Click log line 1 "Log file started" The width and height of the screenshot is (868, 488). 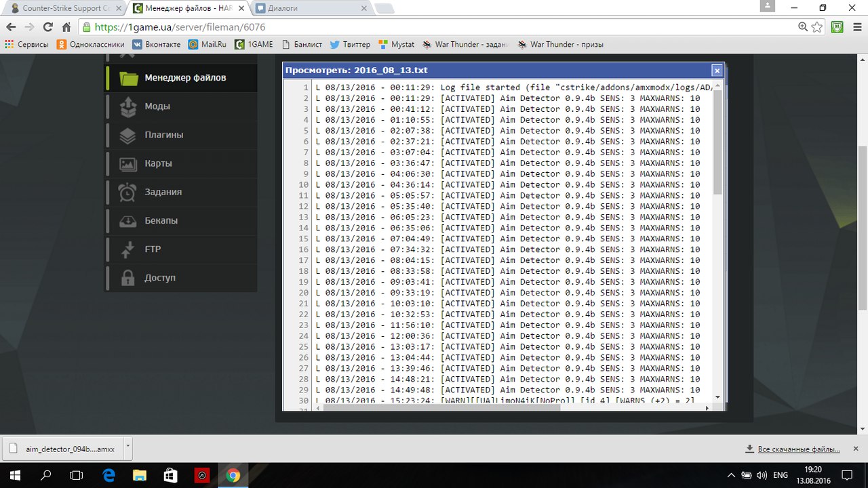[x=514, y=87]
